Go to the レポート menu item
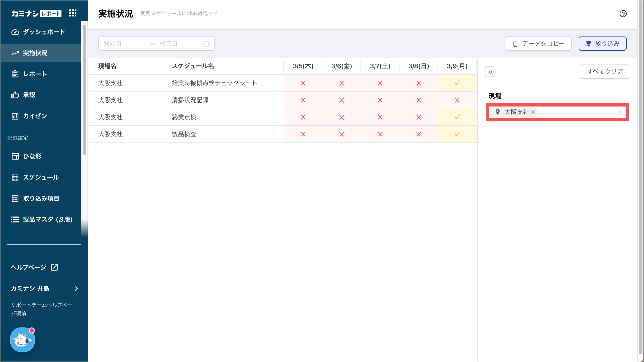The width and height of the screenshot is (644, 362). (x=35, y=74)
